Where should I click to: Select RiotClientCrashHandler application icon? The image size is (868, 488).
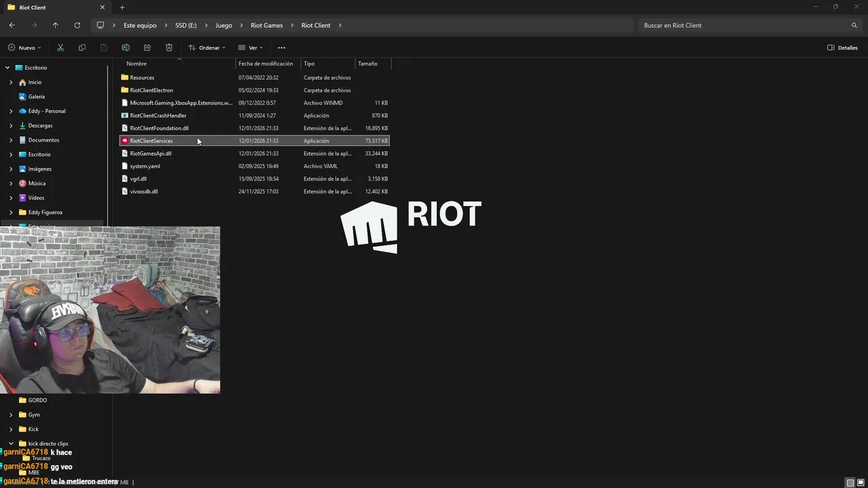point(124,115)
